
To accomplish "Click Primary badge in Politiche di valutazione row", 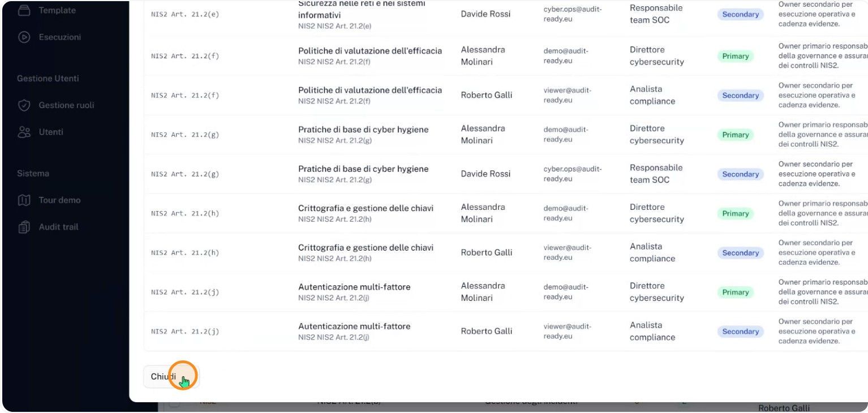I will click(735, 56).
